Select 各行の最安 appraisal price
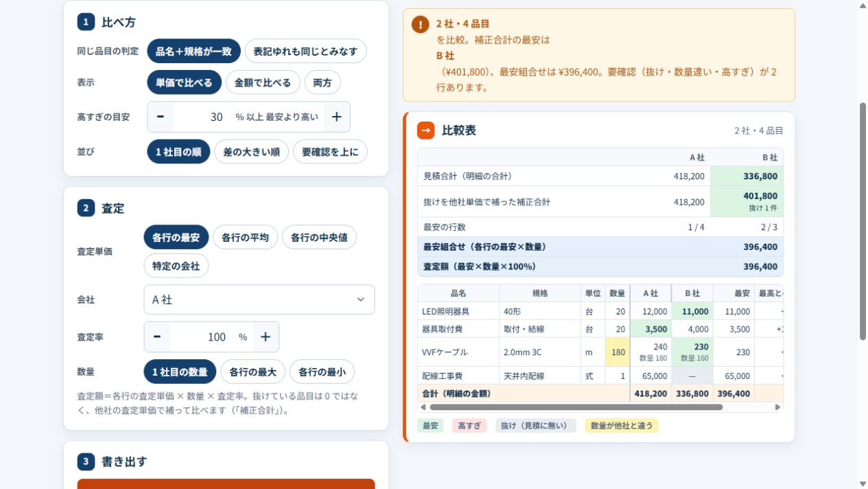 coord(176,237)
